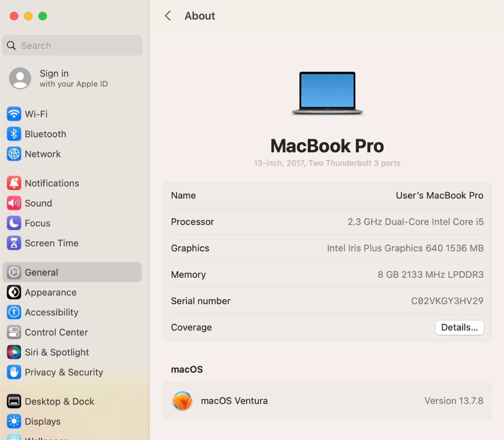
Task: Click the Memory row label
Action: (188, 275)
